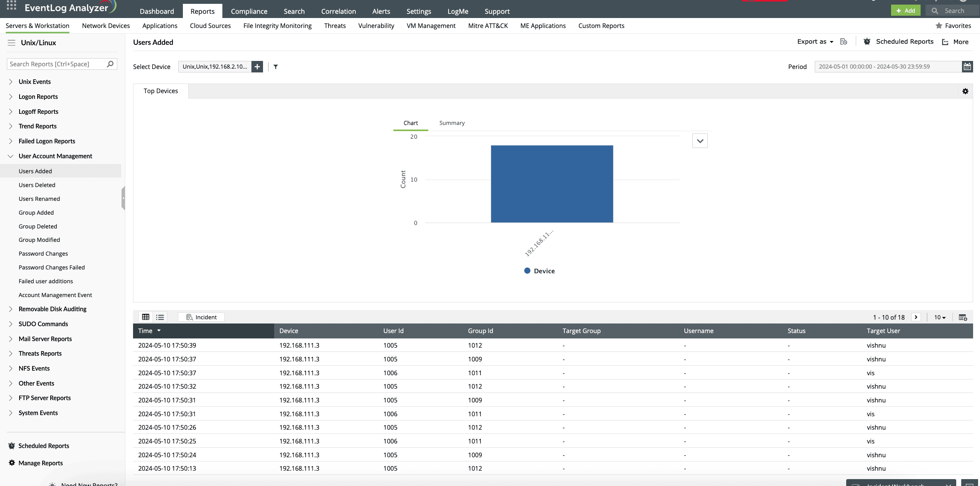Open the apps grid launcher icon
This screenshot has height=486, width=980.
12,5
